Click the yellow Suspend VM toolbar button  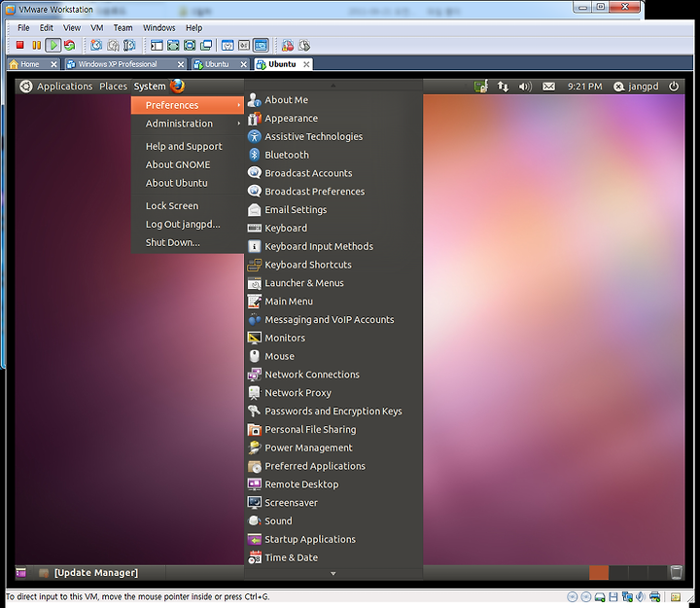pos(37,45)
